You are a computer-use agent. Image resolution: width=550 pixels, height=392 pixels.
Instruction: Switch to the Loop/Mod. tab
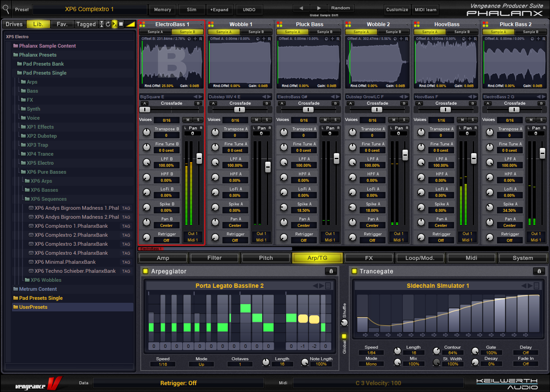(420, 258)
